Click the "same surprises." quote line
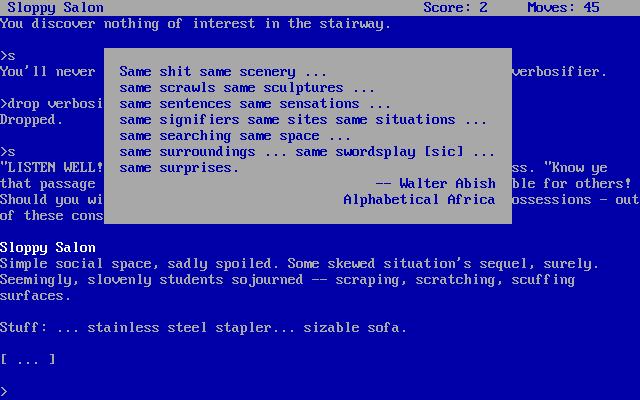 coord(179,167)
